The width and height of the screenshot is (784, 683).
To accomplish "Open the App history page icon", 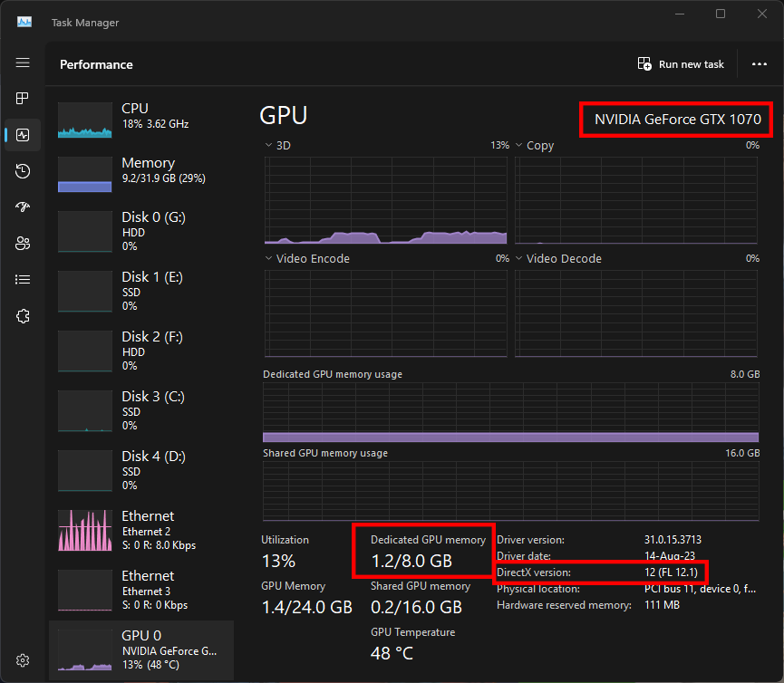I will (x=23, y=171).
